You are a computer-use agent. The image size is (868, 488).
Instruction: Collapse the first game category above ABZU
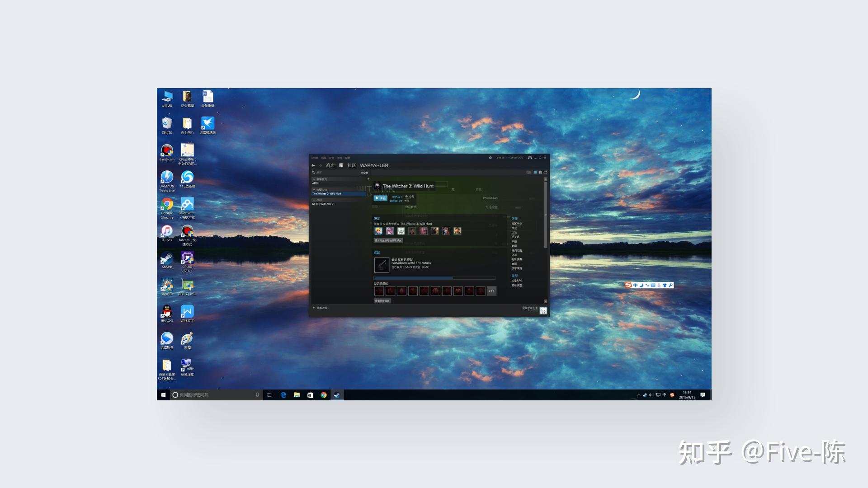314,179
